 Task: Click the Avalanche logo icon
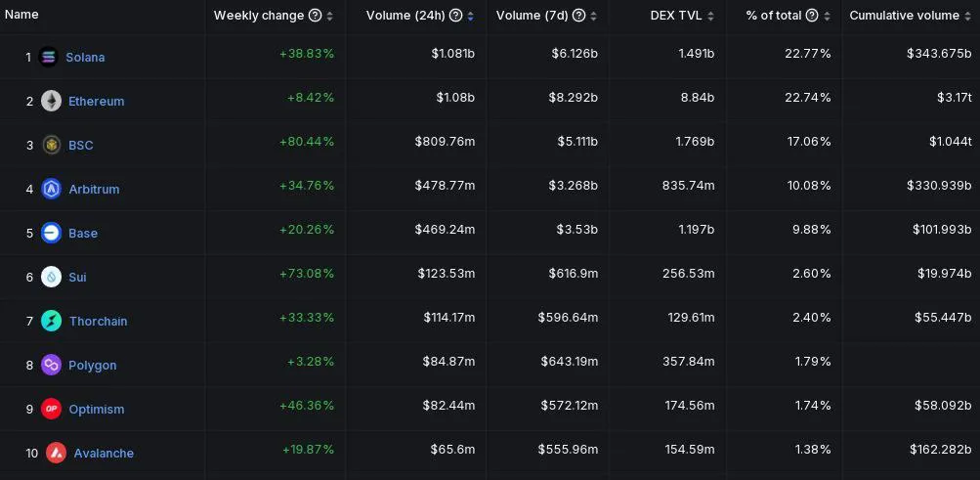click(57, 454)
